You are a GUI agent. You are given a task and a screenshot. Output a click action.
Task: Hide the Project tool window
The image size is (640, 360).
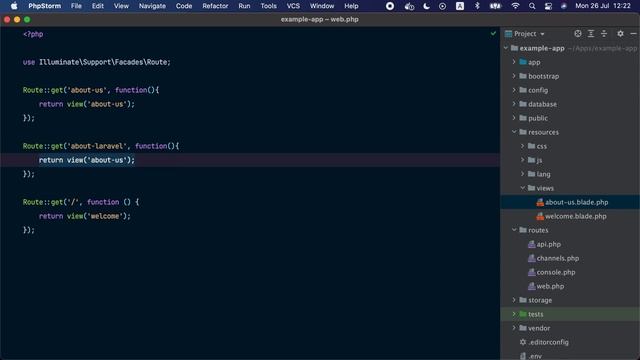(x=633, y=33)
